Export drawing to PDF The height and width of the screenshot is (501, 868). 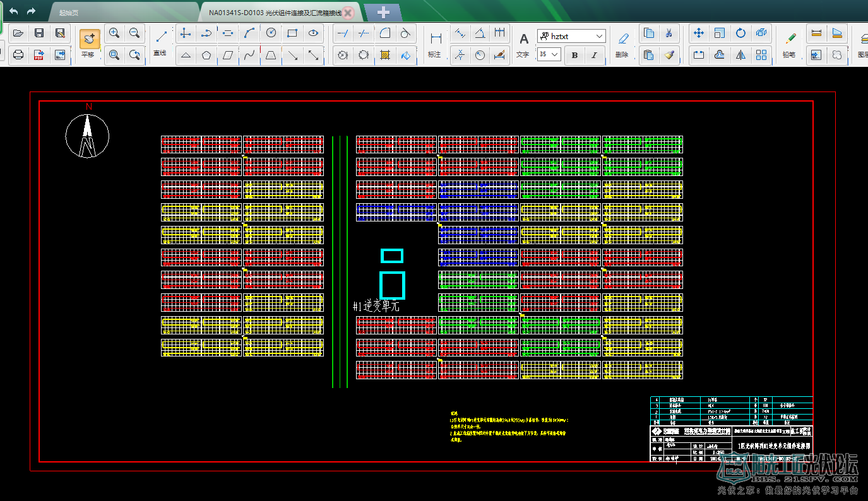[39, 55]
